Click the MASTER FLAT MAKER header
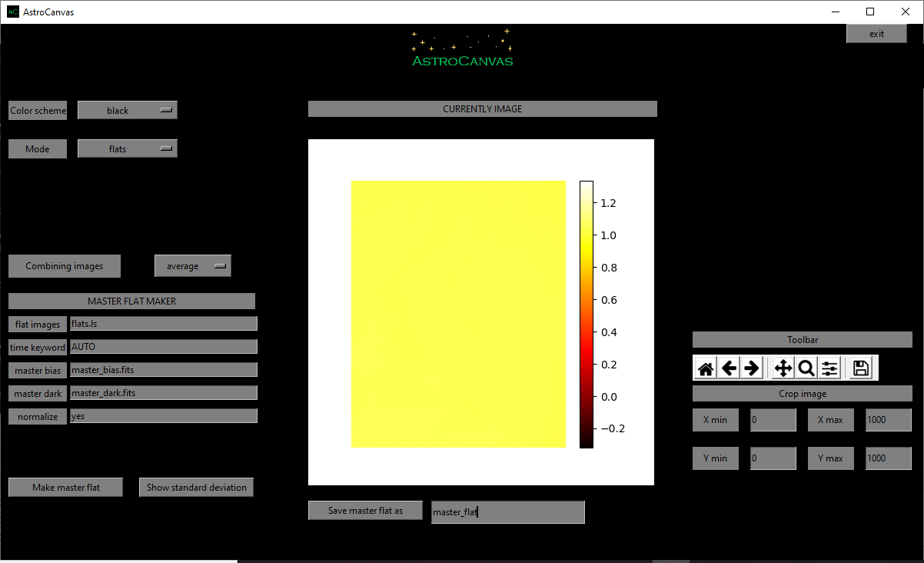 tap(131, 301)
